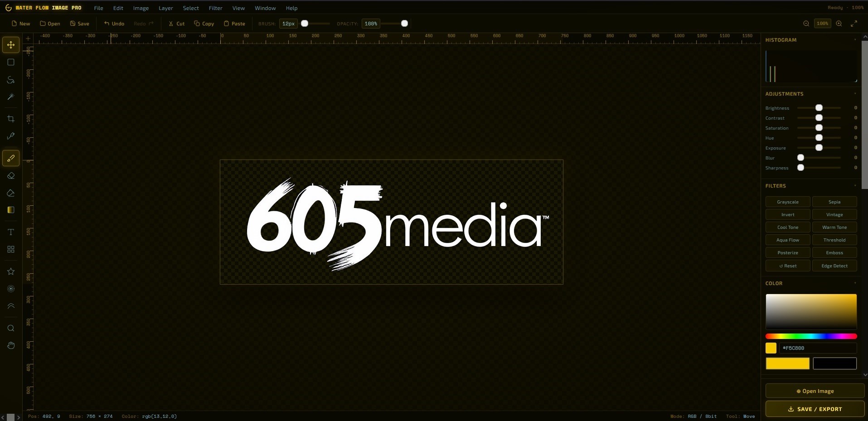Activate the Crop tool
Image resolution: width=868 pixels, height=421 pixels.
pyautogui.click(x=11, y=119)
